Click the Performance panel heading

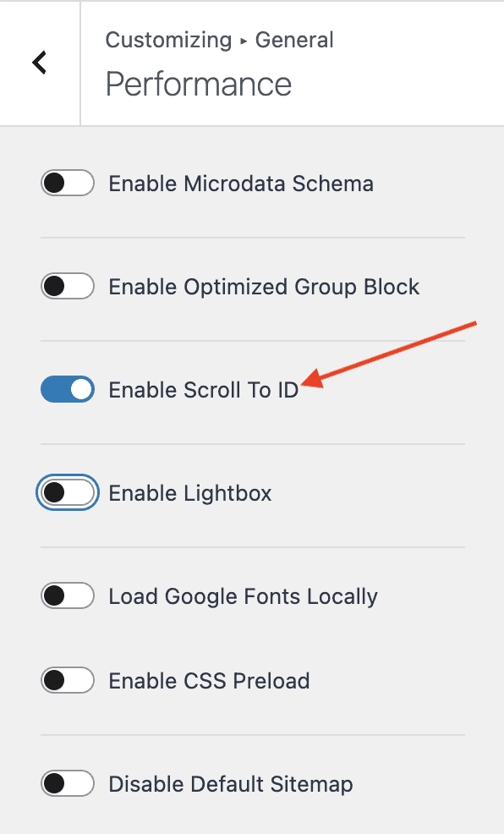(198, 84)
